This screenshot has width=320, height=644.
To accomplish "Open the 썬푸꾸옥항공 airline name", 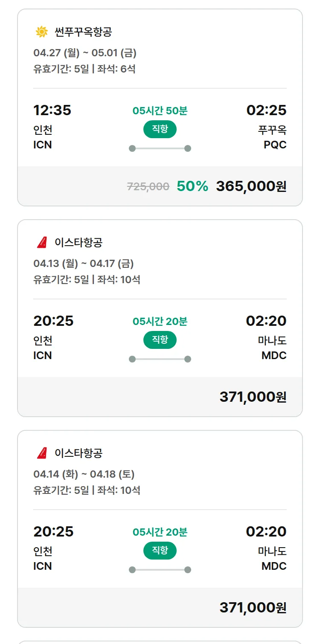I will tap(83, 32).
